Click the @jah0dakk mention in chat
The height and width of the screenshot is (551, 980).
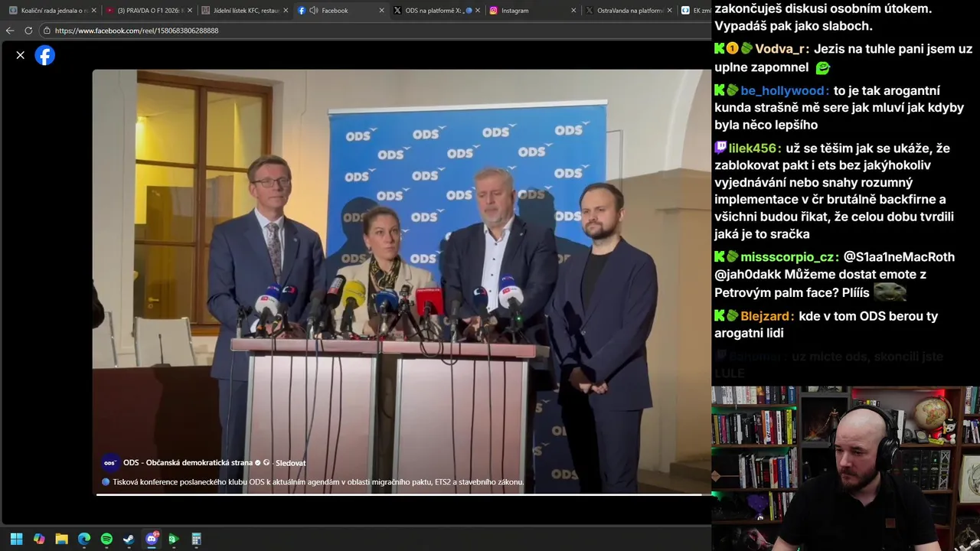click(x=747, y=275)
